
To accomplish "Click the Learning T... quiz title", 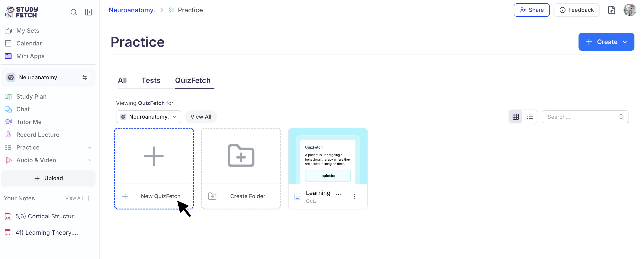I will click(x=323, y=193).
